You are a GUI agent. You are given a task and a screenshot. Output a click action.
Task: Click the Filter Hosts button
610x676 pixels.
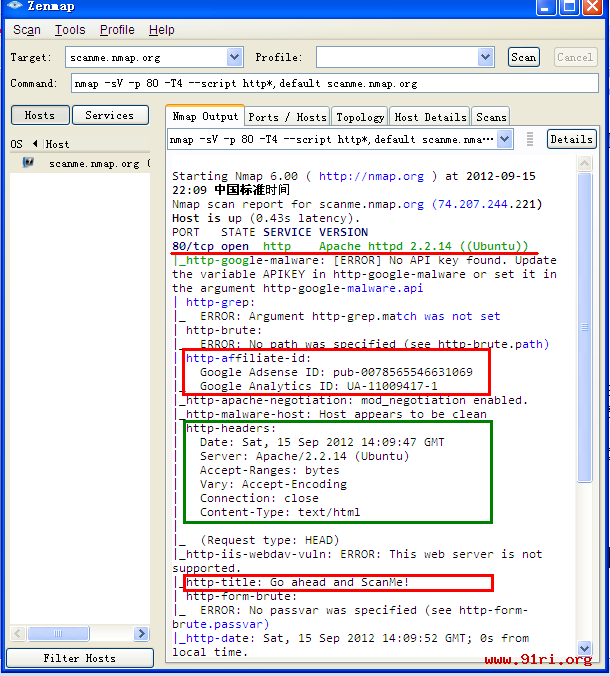(x=80, y=658)
